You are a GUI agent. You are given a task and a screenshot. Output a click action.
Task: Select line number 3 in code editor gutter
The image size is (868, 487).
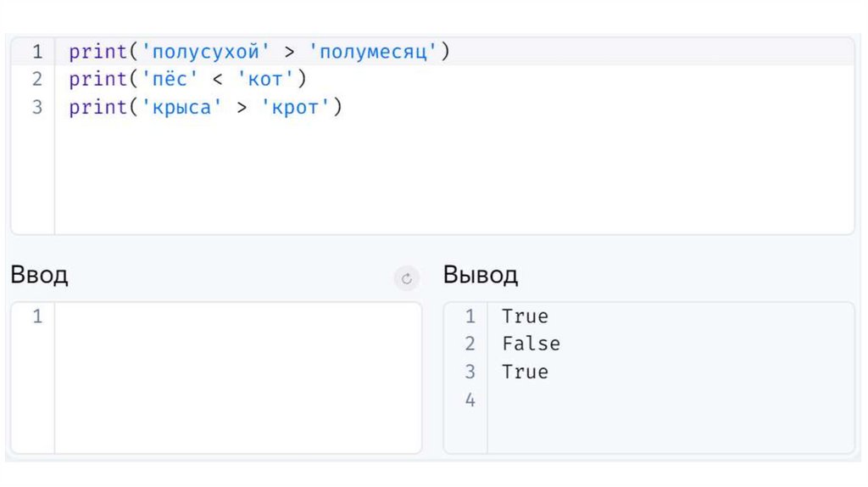coord(36,108)
